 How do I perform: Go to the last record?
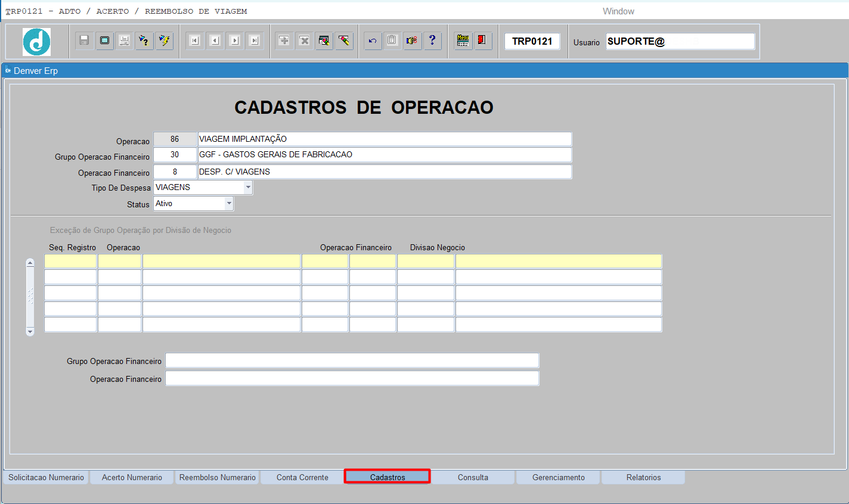pos(255,41)
